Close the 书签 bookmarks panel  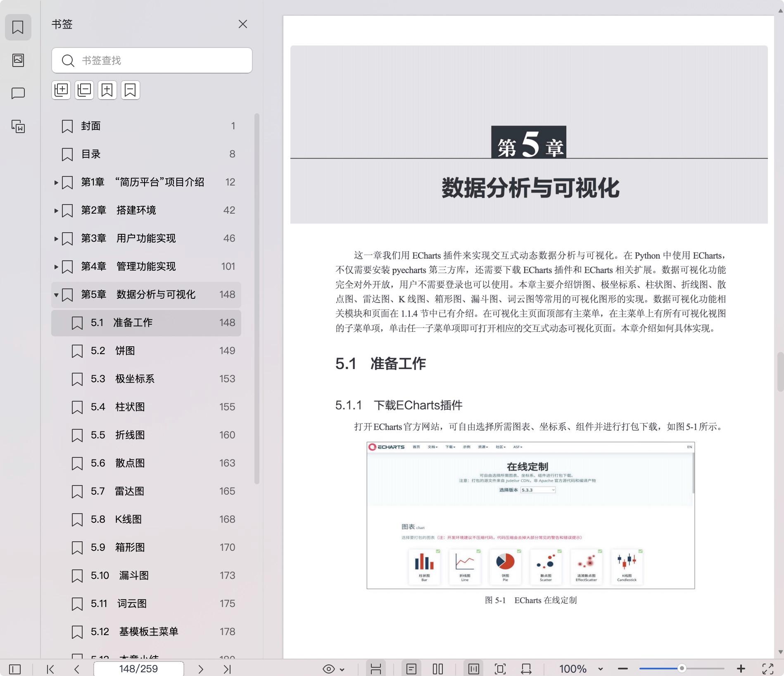coord(243,24)
